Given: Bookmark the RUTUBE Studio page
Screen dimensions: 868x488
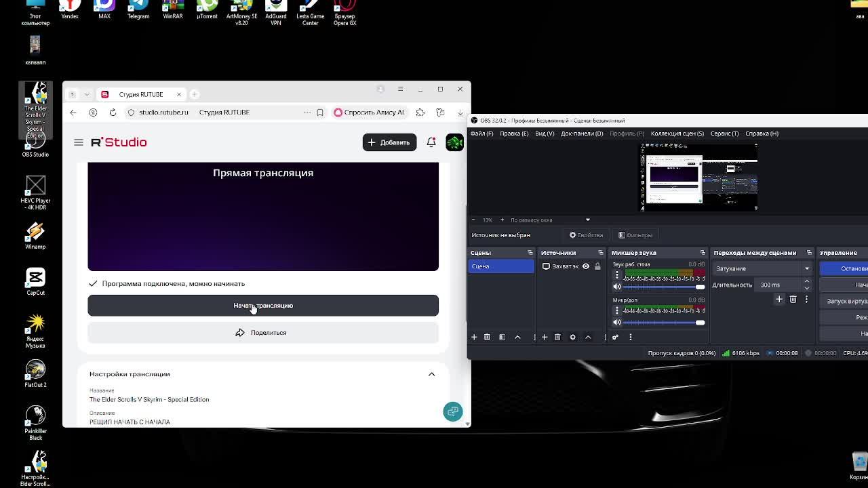Looking at the screenshot, I should (320, 113).
